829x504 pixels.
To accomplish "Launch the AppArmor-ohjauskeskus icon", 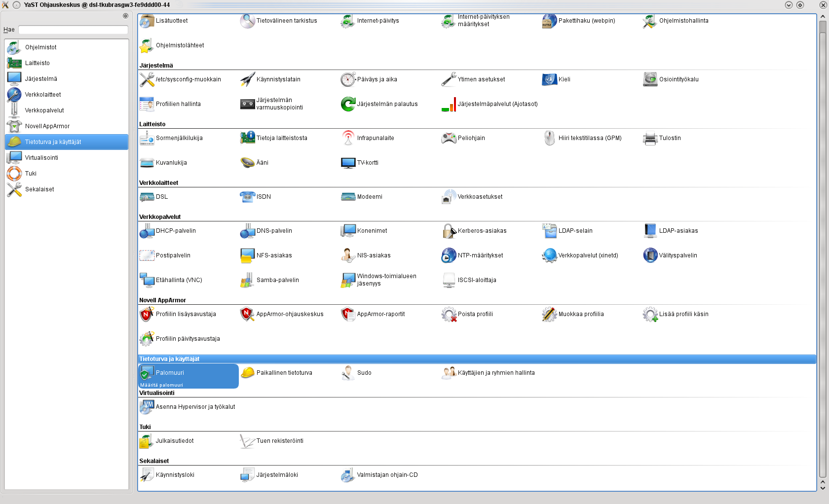I will [247, 314].
